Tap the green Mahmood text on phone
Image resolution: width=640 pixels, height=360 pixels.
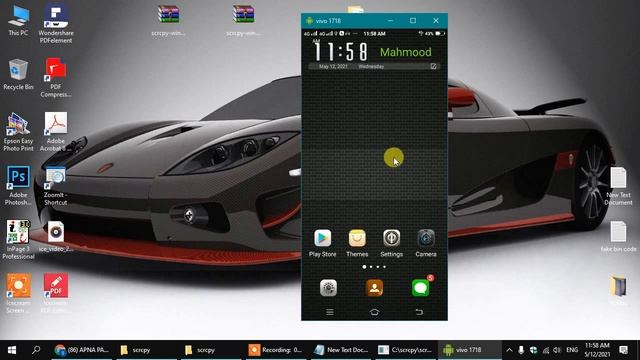pos(406,52)
